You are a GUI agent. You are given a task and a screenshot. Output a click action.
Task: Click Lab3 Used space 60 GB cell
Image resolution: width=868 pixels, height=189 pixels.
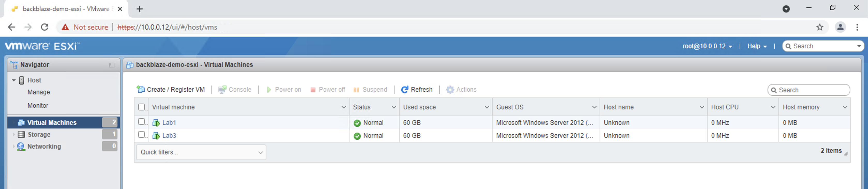click(x=445, y=136)
